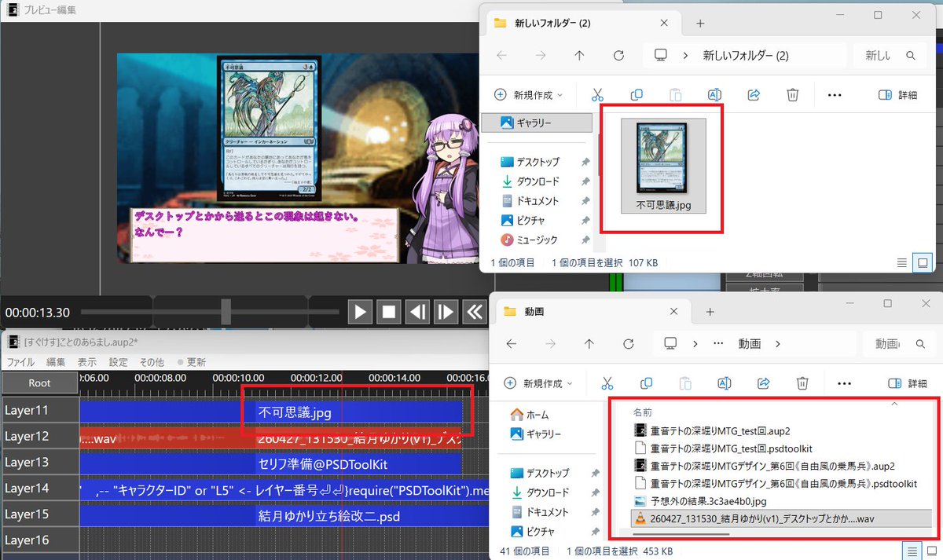The height and width of the screenshot is (560, 943).
Task: Switch to details view in 動画 window
Action: pos(912,551)
